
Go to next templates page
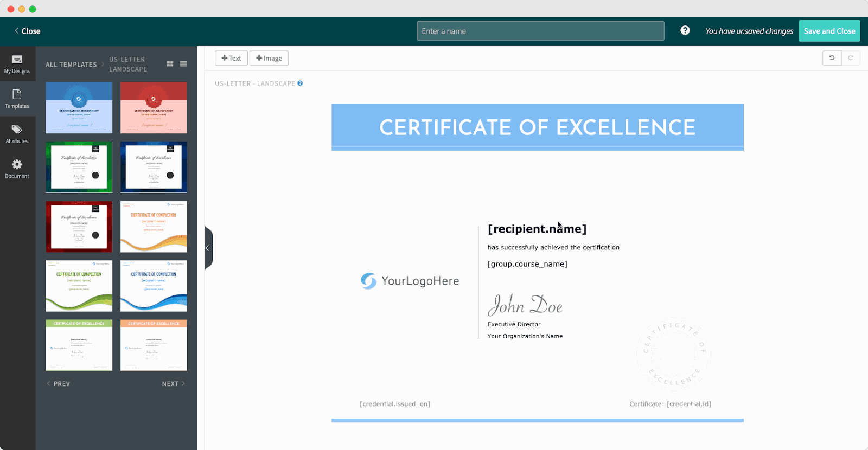click(174, 384)
